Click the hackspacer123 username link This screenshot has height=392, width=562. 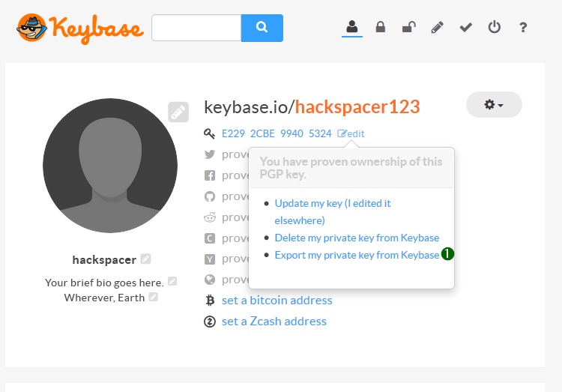pos(357,107)
